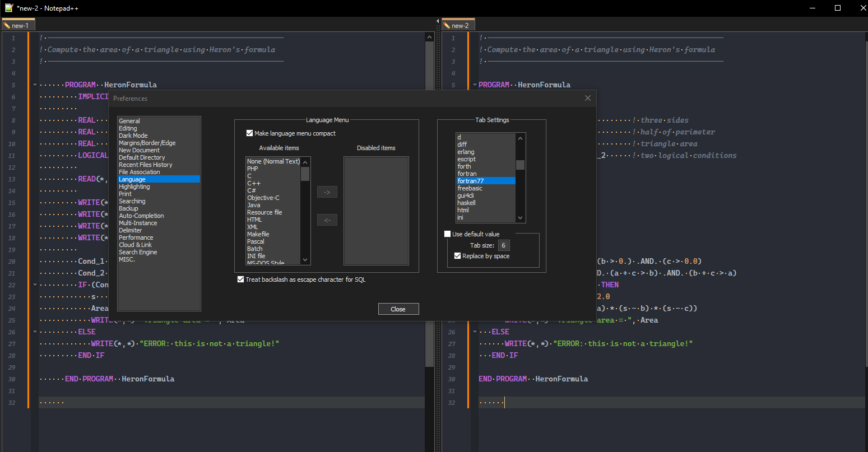The height and width of the screenshot is (452, 868).
Task: Select XML in Available items list
Action: 273,227
